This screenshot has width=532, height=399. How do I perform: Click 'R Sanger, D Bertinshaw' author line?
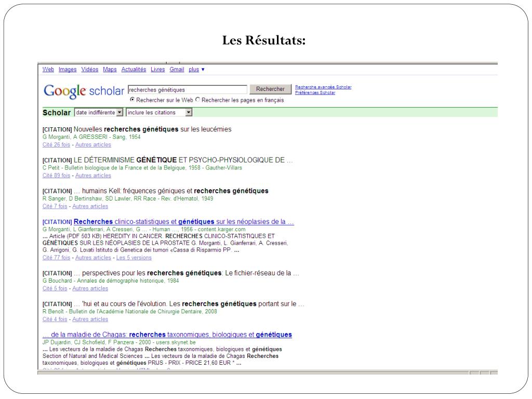[128, 198]
